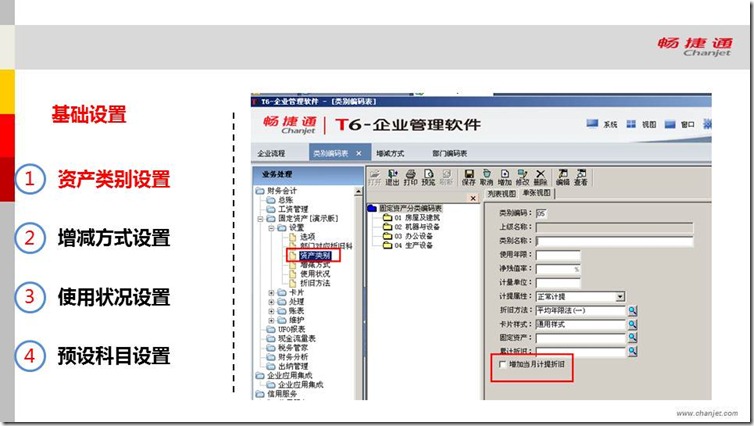Expand the 卡片 tree node
The width and height of the screenshot is (754, 426).
pos(271,292)
